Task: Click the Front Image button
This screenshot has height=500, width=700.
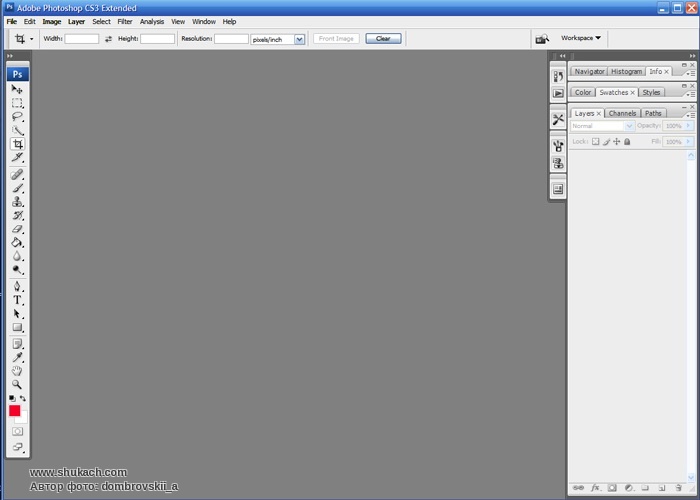Action: point(336,38)
